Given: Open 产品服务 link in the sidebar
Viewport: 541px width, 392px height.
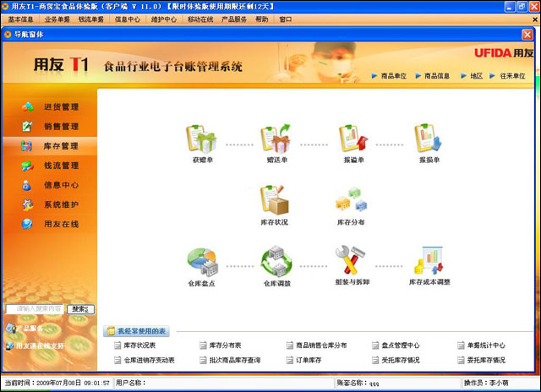Looking at the screenshot, I should (25, 329).
